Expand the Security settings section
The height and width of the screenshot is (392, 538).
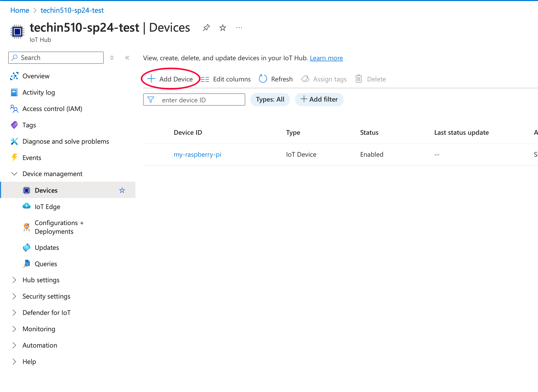(x=14, y=296)
